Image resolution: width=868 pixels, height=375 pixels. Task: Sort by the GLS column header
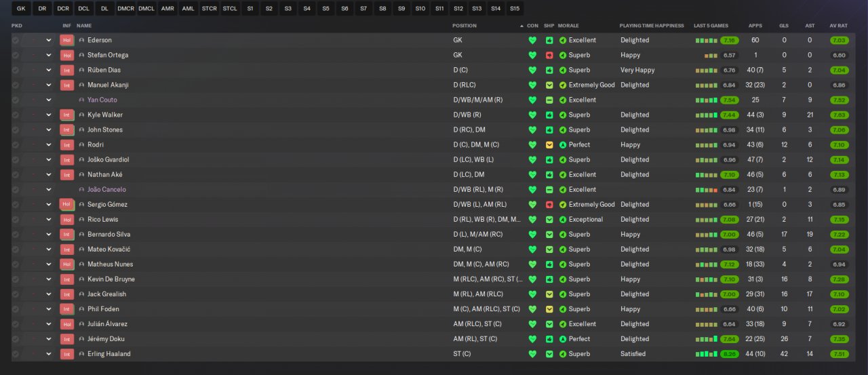[x=784, y=26]
